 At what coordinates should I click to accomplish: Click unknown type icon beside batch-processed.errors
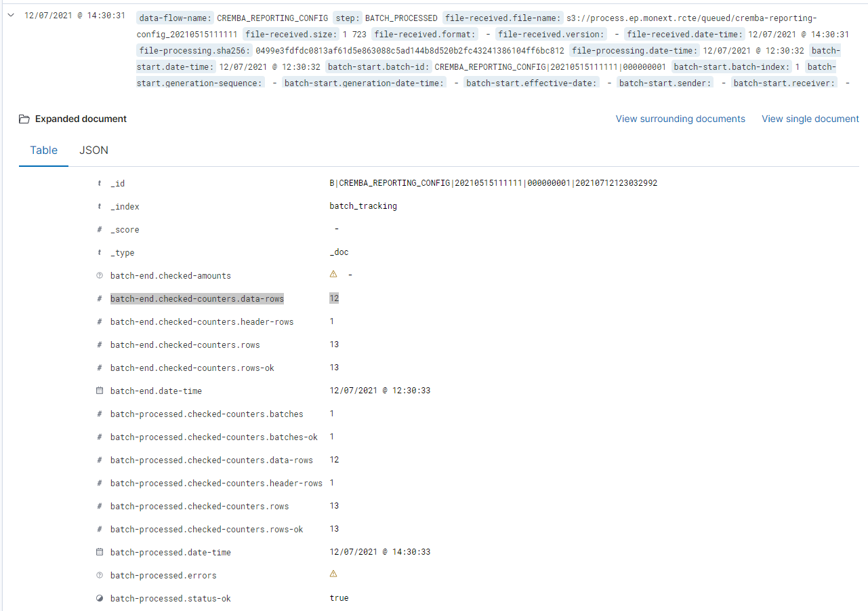click(x=100, y=576)
